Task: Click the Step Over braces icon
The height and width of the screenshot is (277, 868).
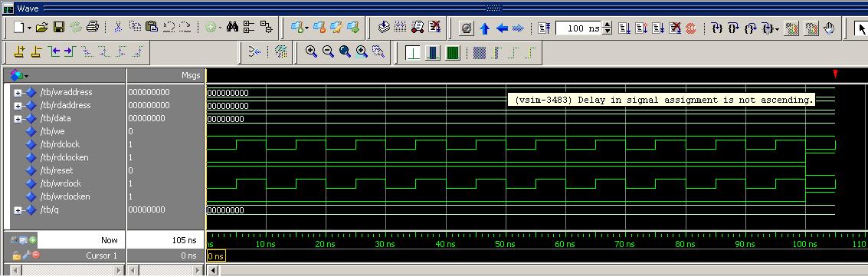Action: 733,28
